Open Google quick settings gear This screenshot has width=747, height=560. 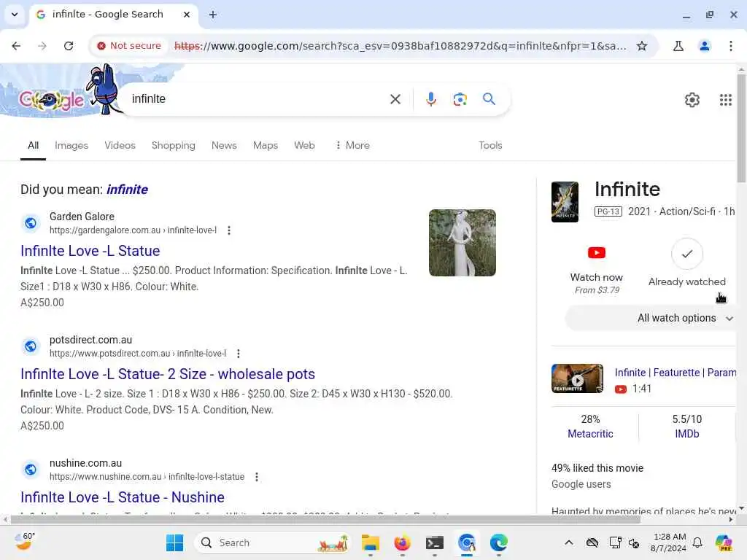pyautogui.click(x=692, y=99)
